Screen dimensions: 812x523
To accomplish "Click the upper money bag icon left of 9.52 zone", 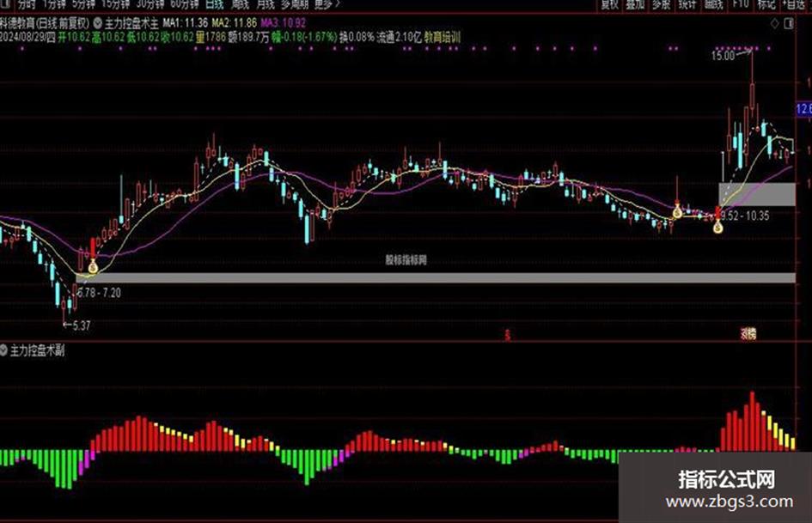I will pyautogui.click(x=677, y=210).
